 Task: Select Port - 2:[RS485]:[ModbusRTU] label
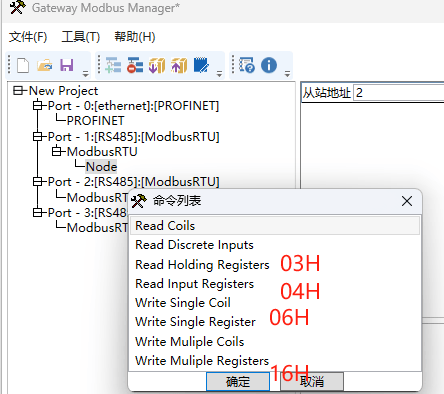pos(133,182)
